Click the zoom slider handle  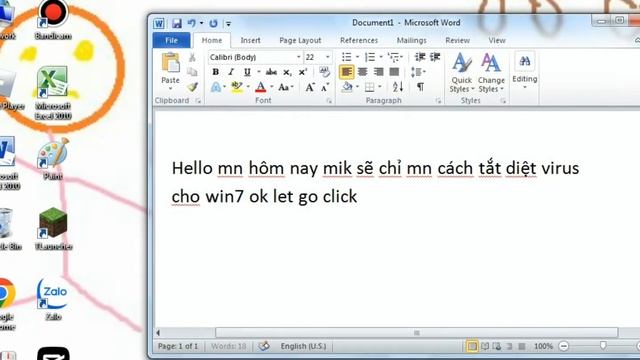603,346
